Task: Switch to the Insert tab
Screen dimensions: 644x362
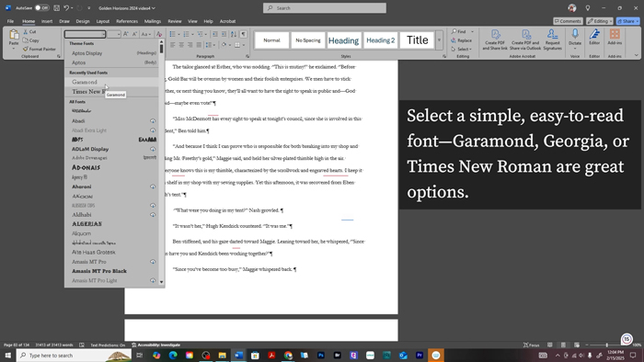Action: [47, 21]
